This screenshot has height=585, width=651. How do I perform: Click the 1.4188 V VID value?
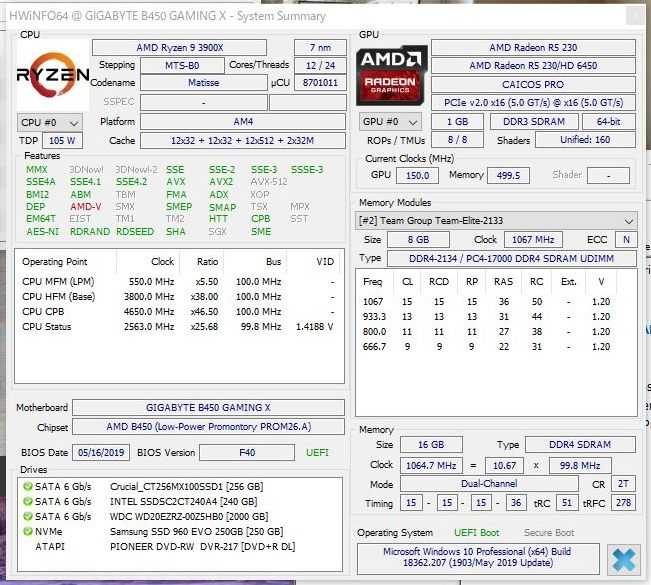315,327
